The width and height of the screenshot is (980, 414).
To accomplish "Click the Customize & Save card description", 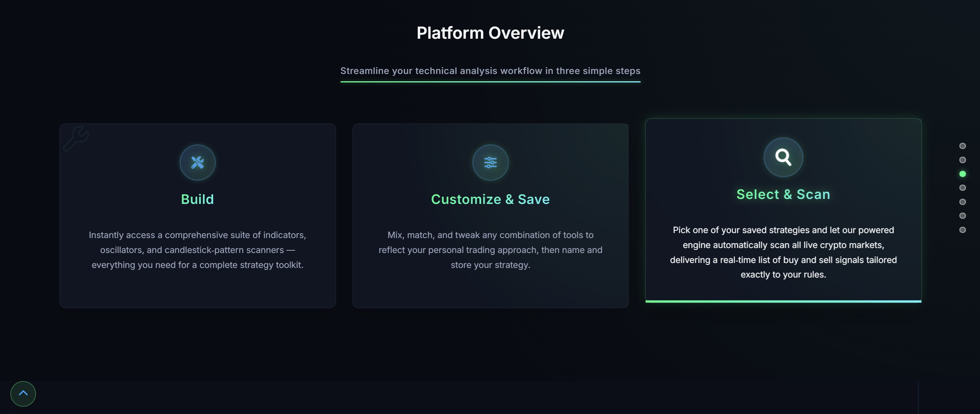I will point(490,250).
